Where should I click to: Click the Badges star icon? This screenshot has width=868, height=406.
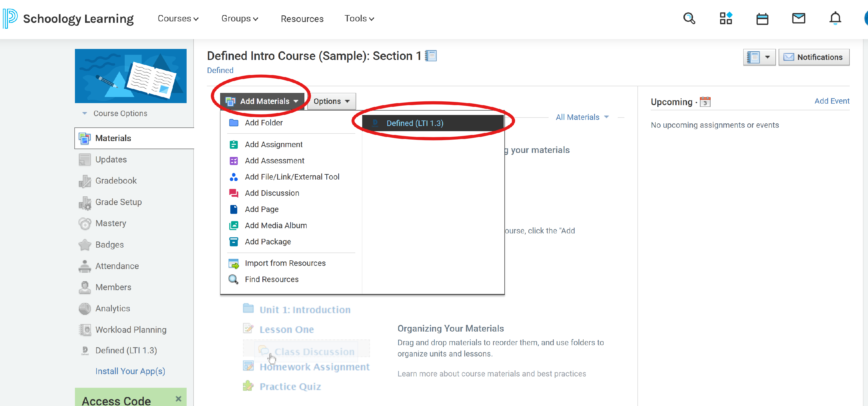(x=84, y=244)
